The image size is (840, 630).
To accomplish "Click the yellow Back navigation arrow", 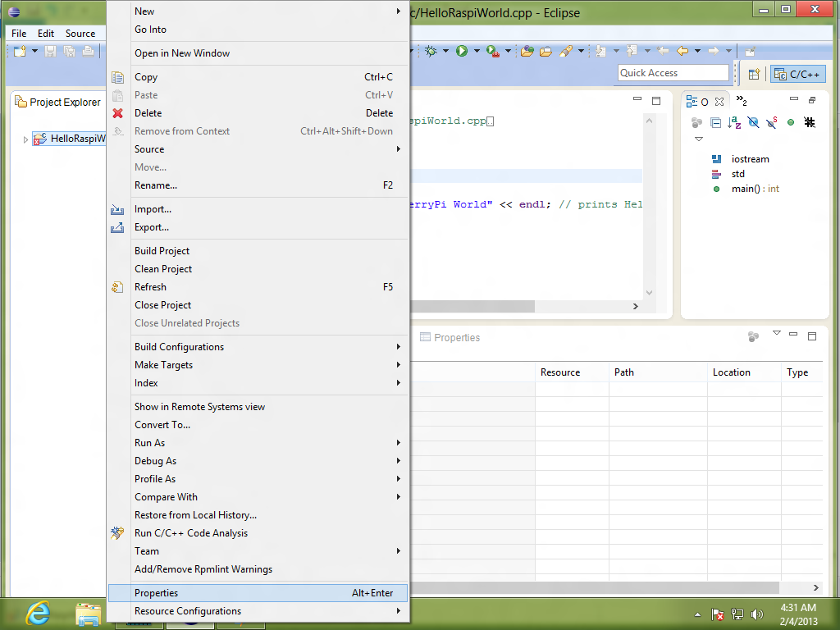I will click(x=682, y=51).
